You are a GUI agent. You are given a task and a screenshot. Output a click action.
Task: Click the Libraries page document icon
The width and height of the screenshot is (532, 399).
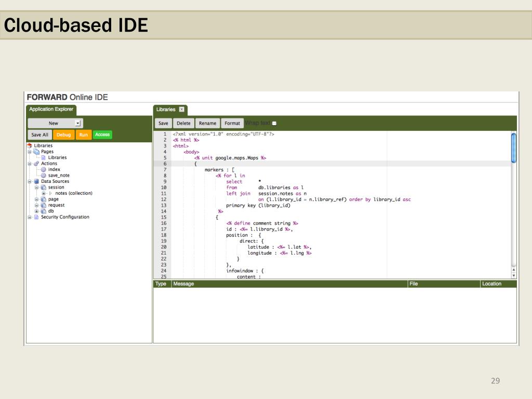point(44,157)
